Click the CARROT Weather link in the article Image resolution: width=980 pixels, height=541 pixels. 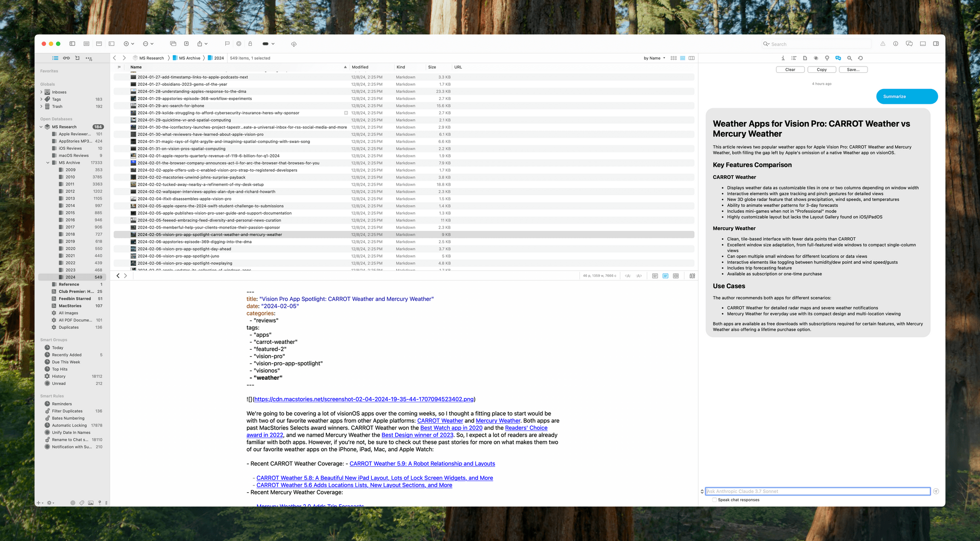click(440, 420)
